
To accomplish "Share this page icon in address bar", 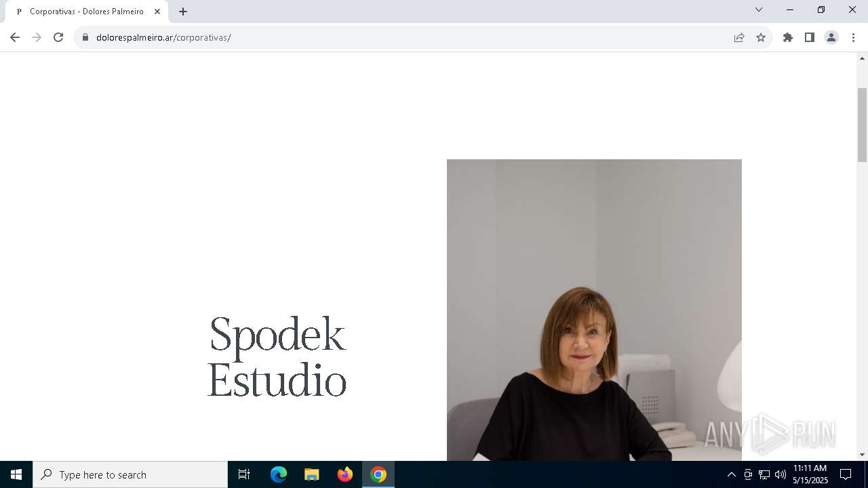I will coord(739,37).
